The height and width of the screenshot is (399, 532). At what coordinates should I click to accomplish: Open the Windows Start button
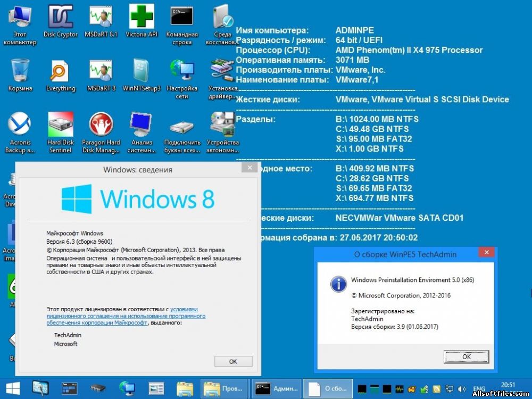(13, 388)
